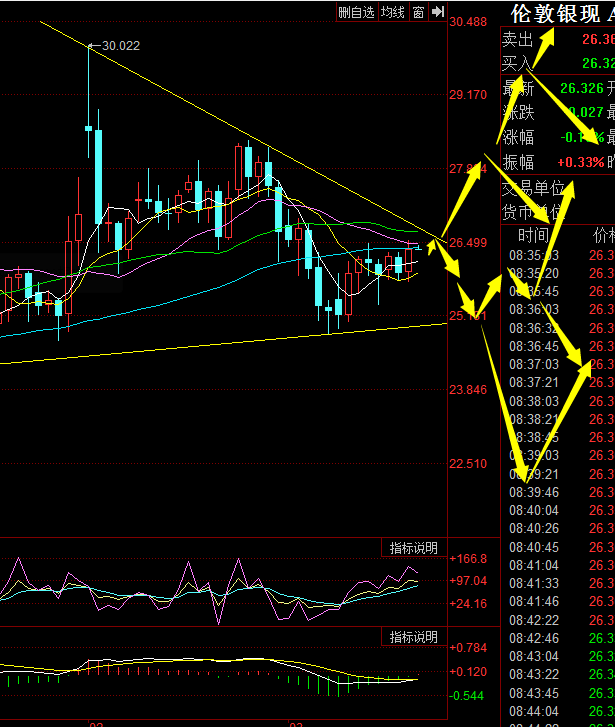
Task: Click the 删自选 remove-from-watchlist button
Action: [356, 12]
